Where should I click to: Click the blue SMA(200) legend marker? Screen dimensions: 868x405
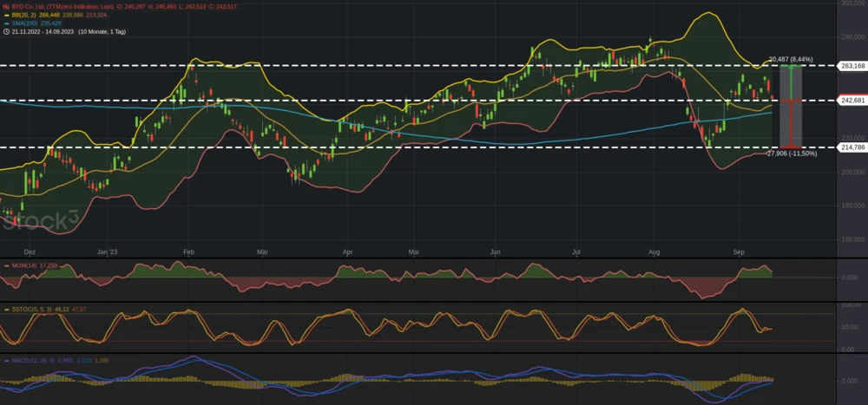[6, 23]
